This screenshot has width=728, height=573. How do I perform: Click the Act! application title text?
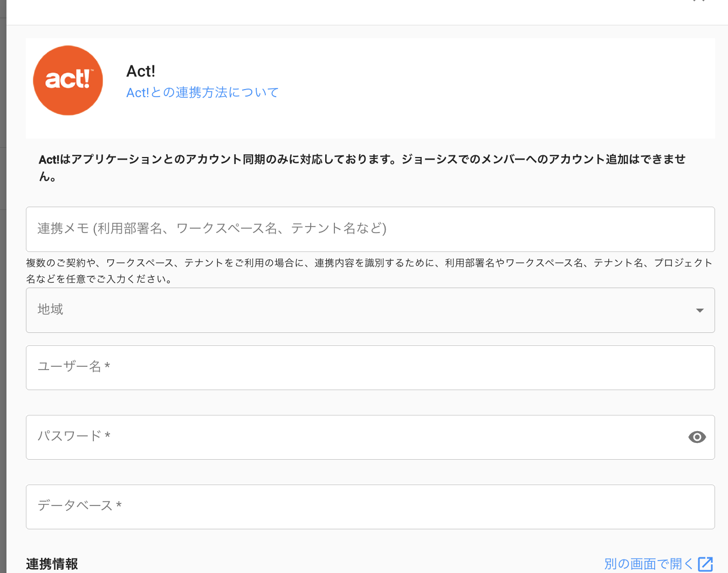pyautogui.click(x=141, y=71)
